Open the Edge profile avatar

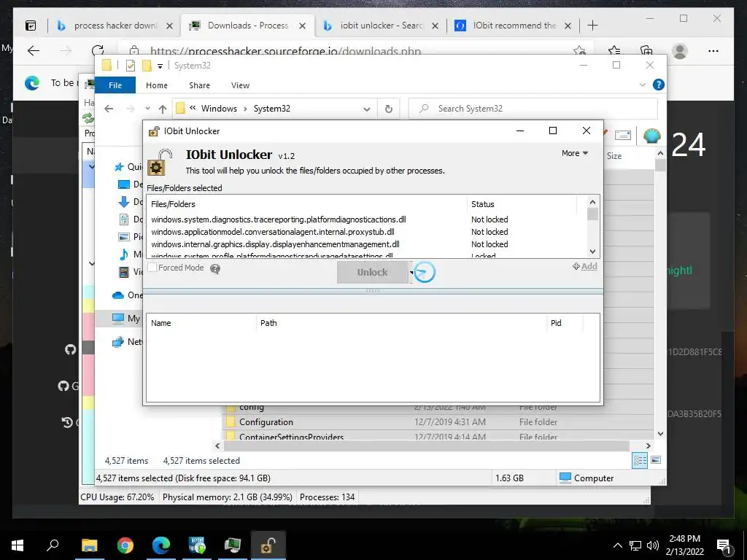coord(680,51)
